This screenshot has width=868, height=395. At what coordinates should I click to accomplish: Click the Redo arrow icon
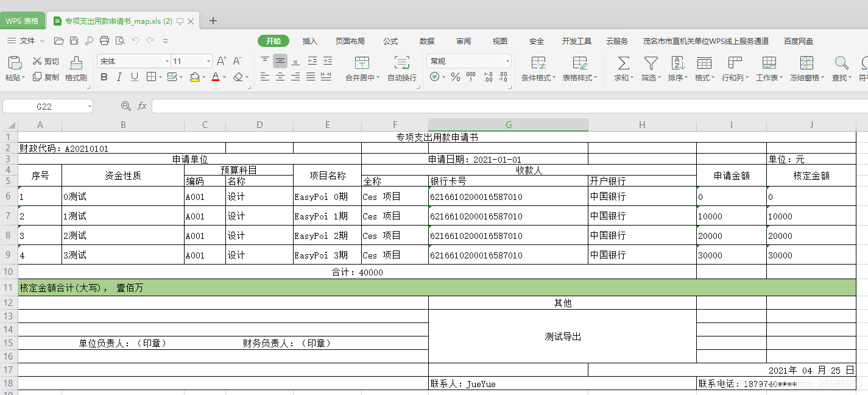point(150,41)
